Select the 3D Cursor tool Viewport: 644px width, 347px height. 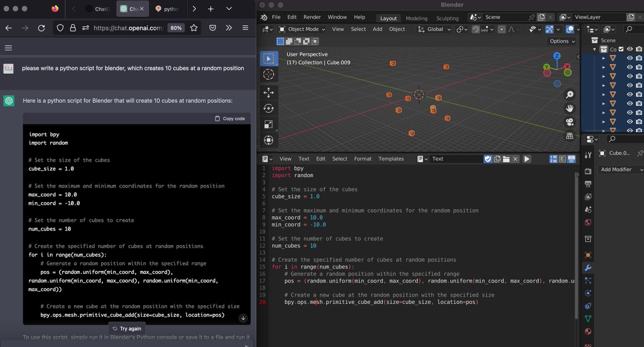pyautogui.click(x=268, y=75)
